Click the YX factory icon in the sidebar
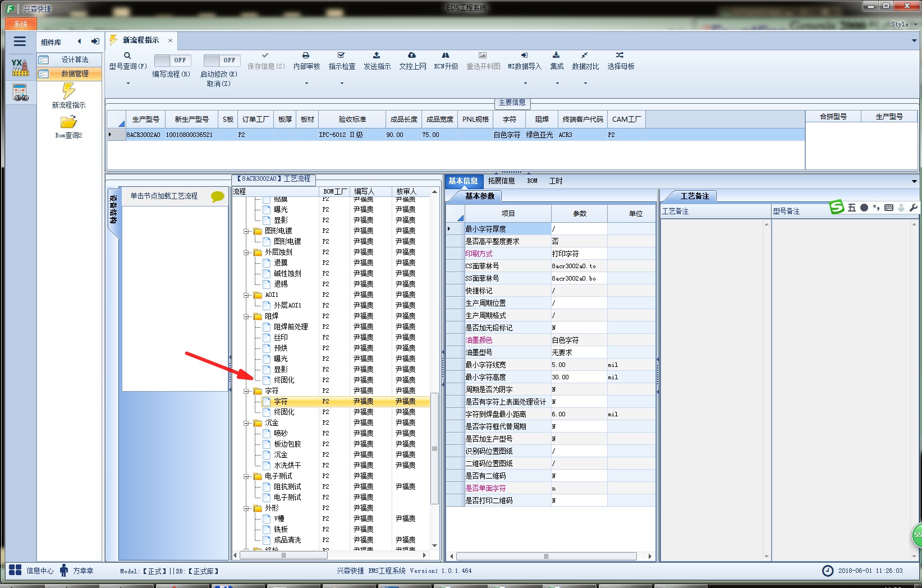This screenshot has height=588, width=922. pos(20,67)
